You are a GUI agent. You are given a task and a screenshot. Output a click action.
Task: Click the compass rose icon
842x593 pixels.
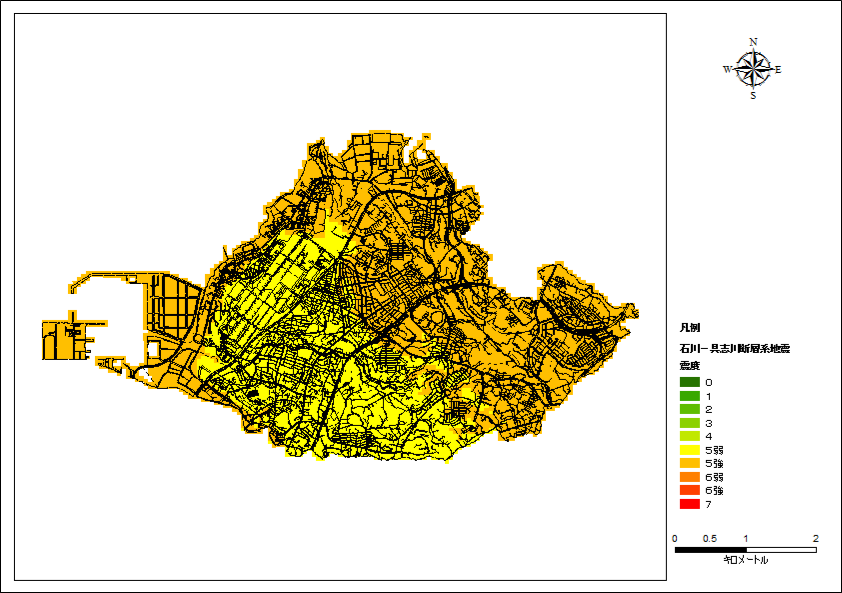pyautogui.click(x=753, y=69)
